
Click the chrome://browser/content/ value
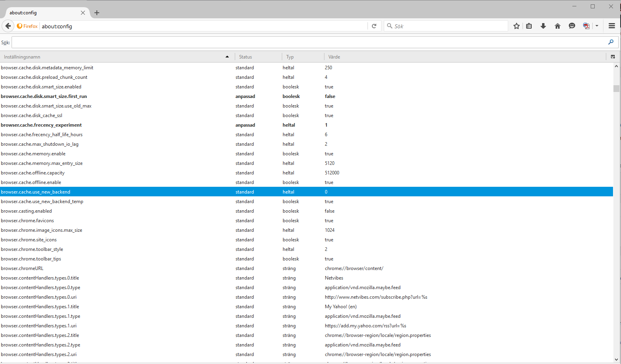(x=354, y=268)
